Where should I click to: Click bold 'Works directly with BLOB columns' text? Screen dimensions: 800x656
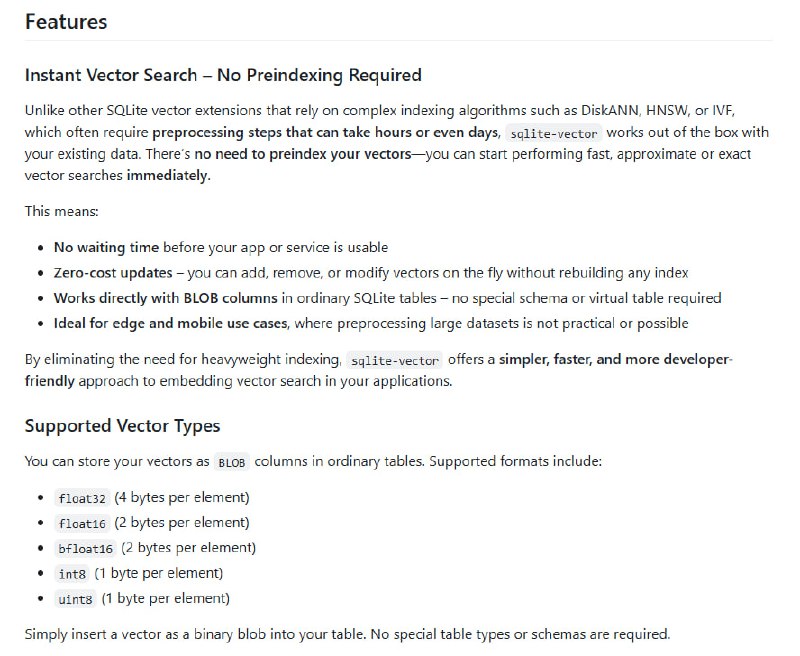(x=165, y=298)
